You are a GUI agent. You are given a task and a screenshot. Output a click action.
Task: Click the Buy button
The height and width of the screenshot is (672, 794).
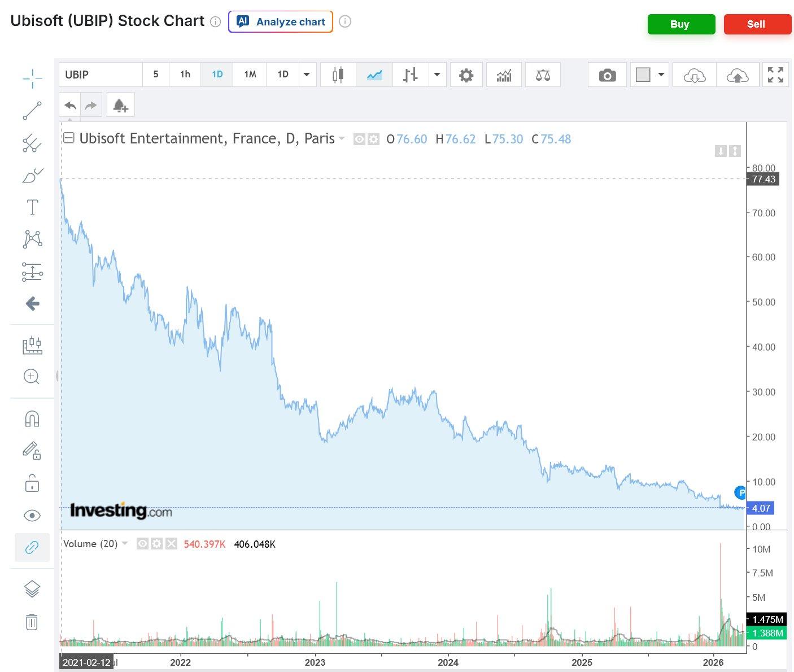click(681, 24)
